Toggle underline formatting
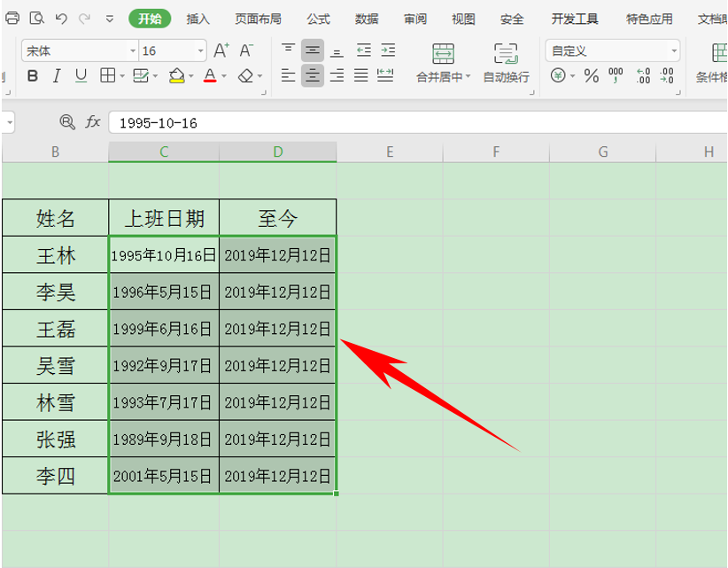 click(80, 74)
